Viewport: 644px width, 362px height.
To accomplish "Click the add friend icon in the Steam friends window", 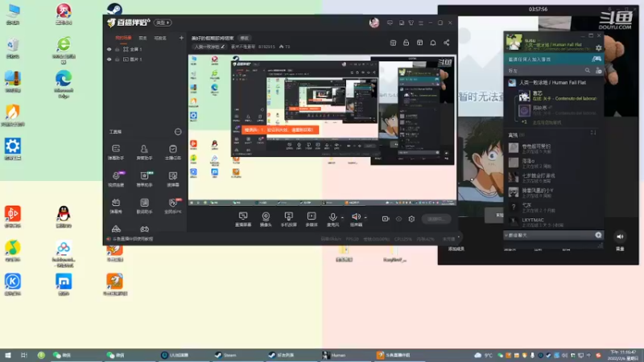I will tap(598, 71).
